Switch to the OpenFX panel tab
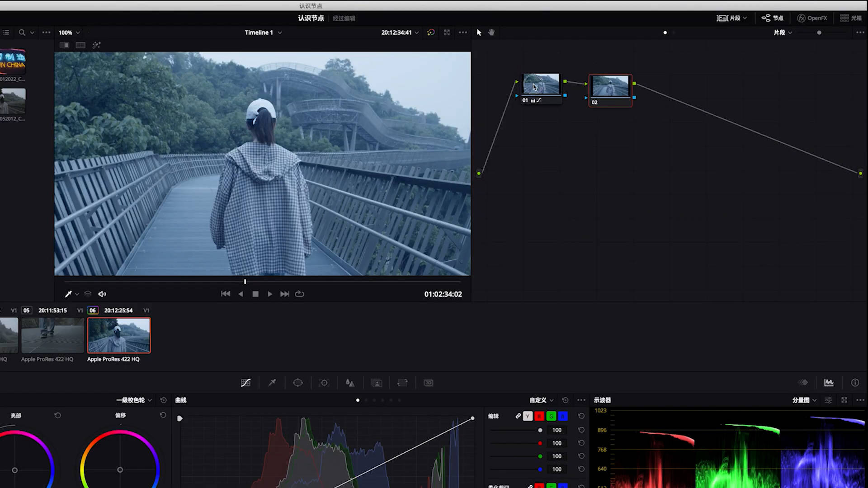The image size is (868, 488). (x=812, y=18)
